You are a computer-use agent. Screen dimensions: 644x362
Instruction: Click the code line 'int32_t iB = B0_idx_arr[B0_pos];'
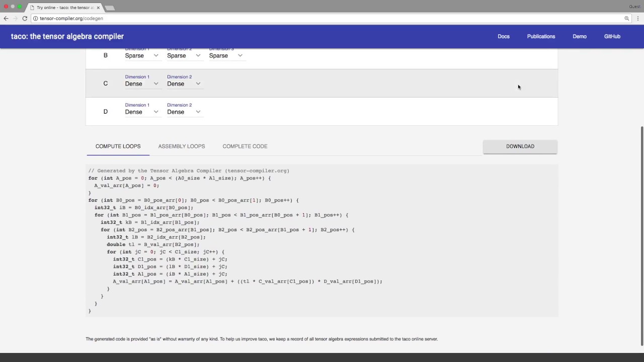tap(144, 208)
